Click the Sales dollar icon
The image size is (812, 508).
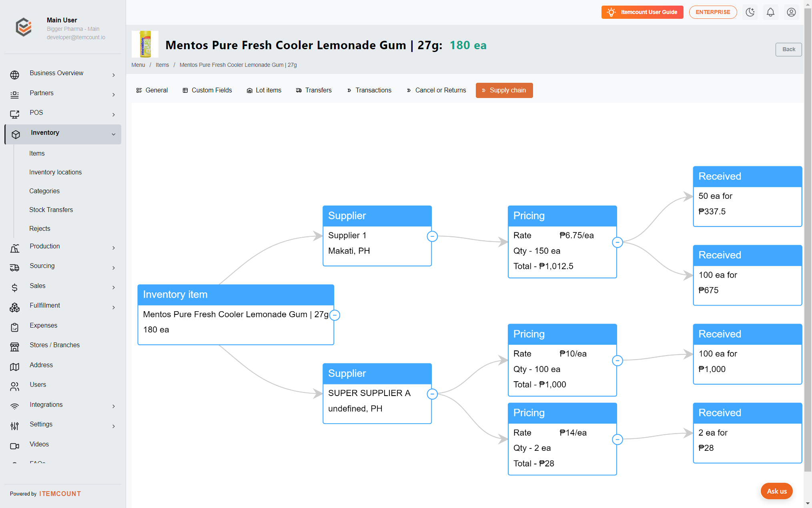[x=15, y=288]
